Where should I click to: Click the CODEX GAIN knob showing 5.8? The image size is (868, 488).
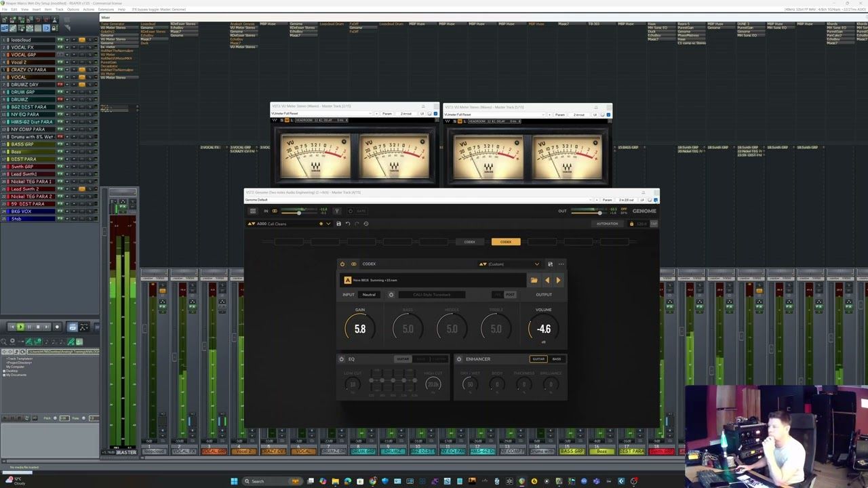360,329
